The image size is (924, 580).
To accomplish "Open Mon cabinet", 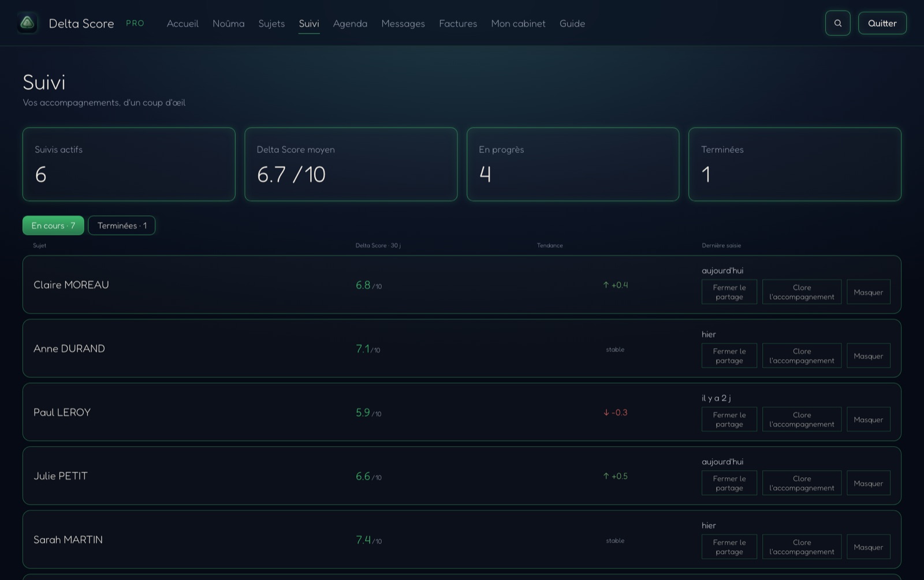I will (x=518, y=24).
